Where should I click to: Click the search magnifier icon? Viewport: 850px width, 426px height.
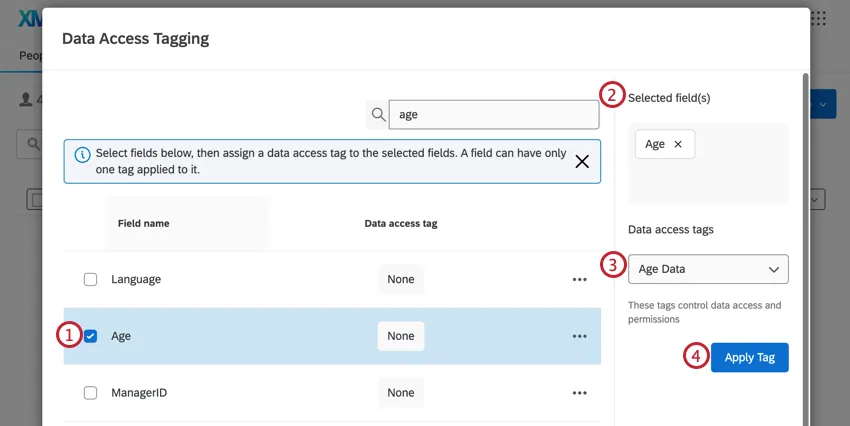click(x=378, y=115)
